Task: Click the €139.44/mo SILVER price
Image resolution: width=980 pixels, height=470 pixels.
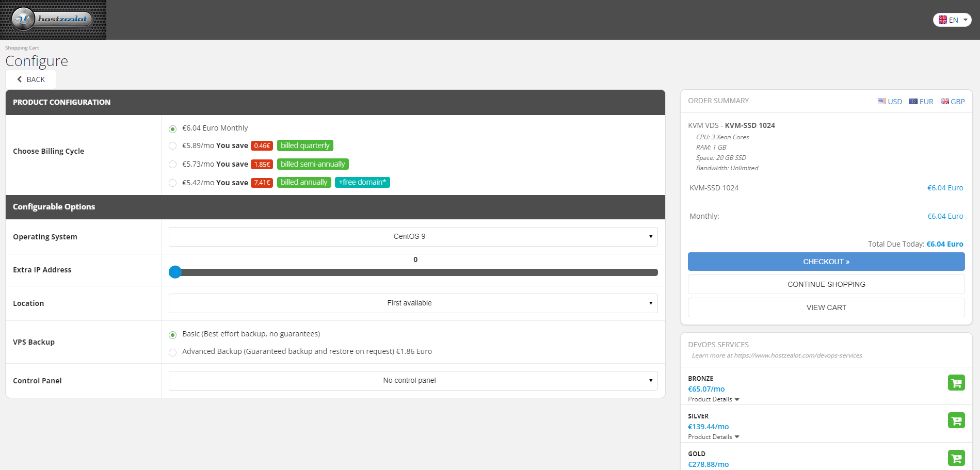Action: tap(708, 427)
